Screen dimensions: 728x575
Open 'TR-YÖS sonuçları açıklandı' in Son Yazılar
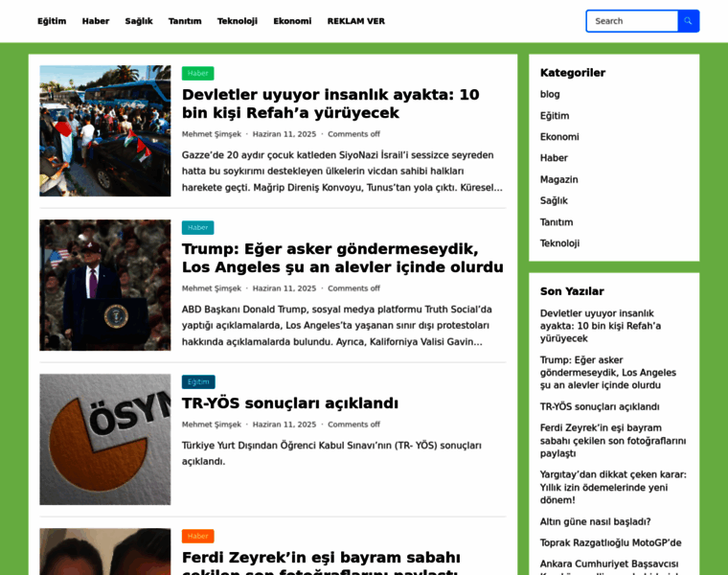point(600,407)
